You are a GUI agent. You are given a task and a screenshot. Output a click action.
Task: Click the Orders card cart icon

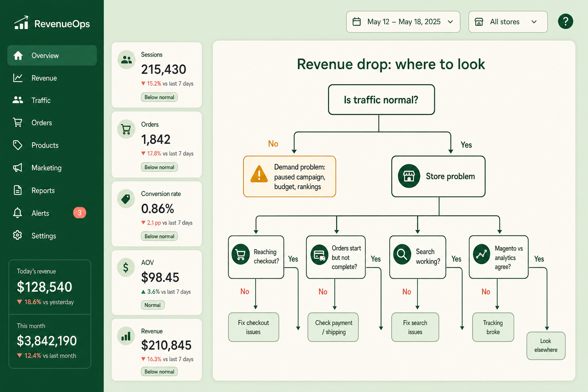coord(126,129)
